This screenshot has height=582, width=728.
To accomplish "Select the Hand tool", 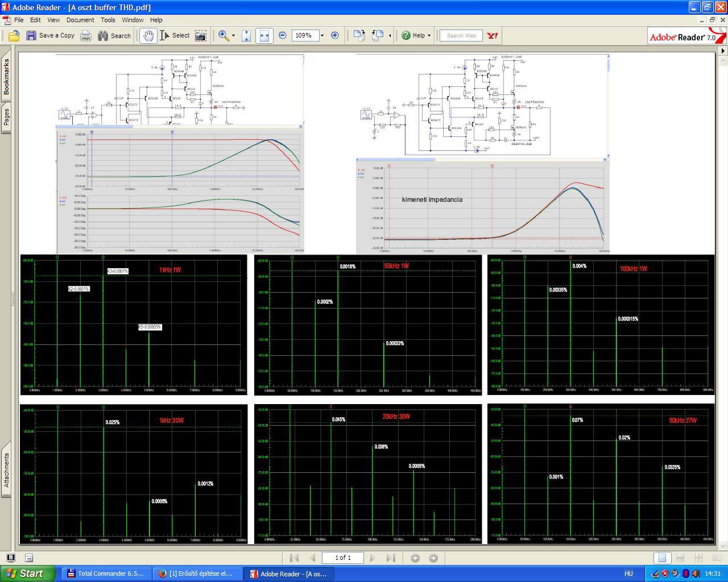I will point(148,35).
